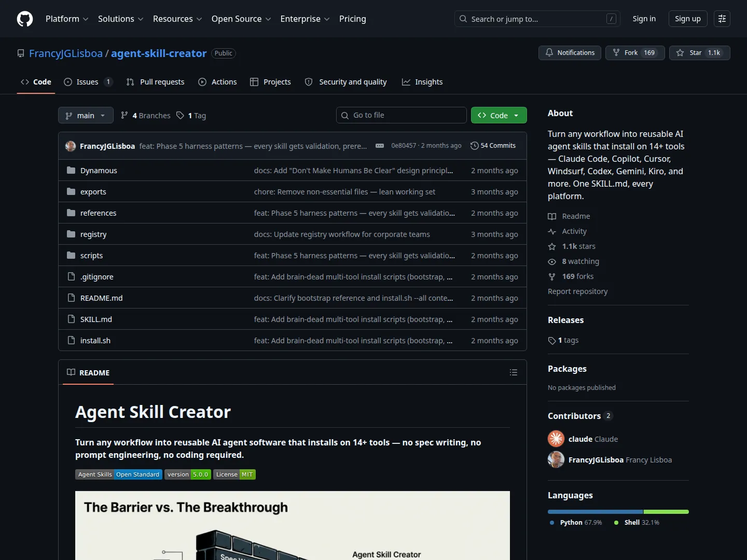Open the registry folder icon
This screenshot has width=747, height=560.
click(71, 234)
